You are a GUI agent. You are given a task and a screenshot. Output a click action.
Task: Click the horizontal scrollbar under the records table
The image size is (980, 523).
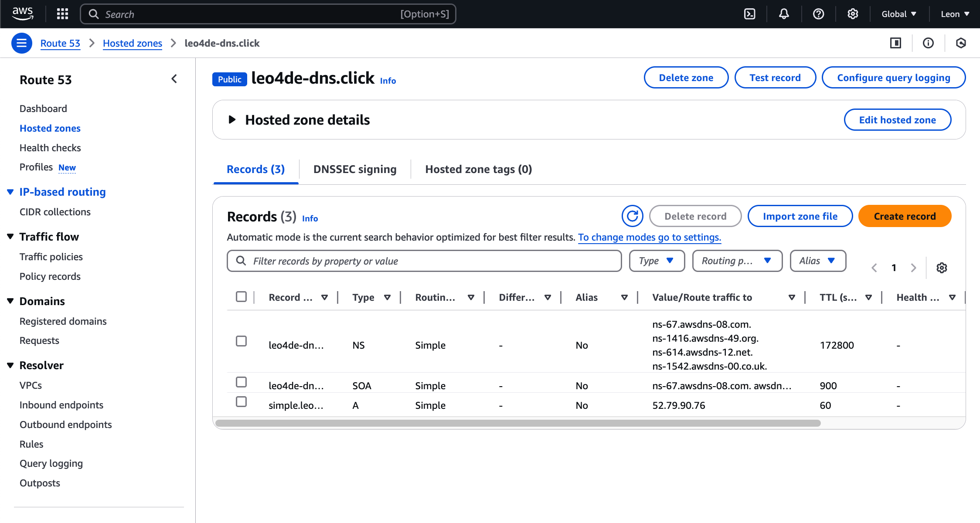click(x=517, y=423)
